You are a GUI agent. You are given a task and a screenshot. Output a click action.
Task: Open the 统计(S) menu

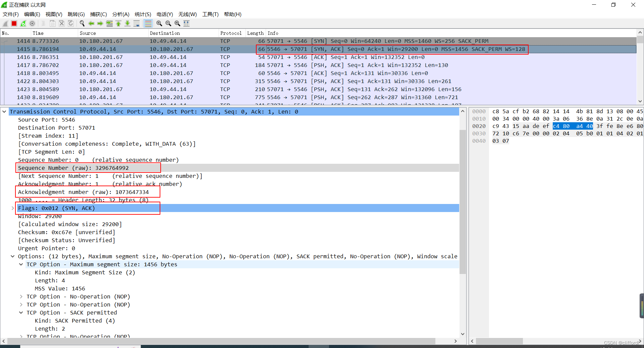tap(143, 14)
